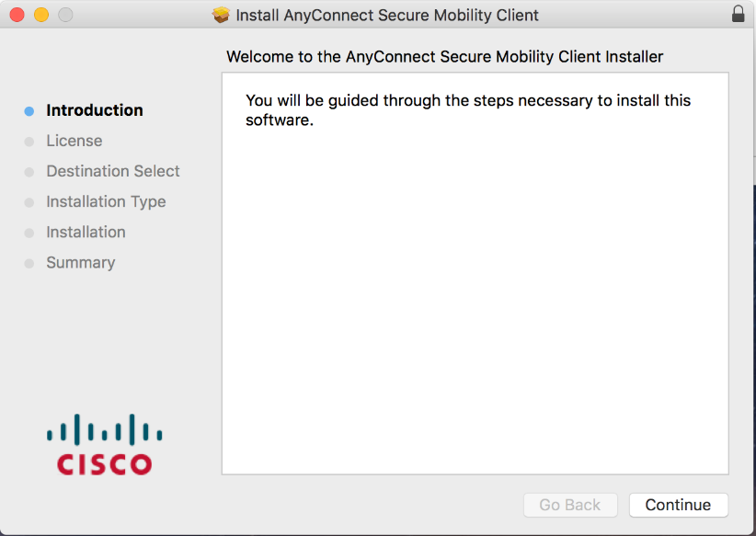Click the License step bullet dot

coord(29,142)
